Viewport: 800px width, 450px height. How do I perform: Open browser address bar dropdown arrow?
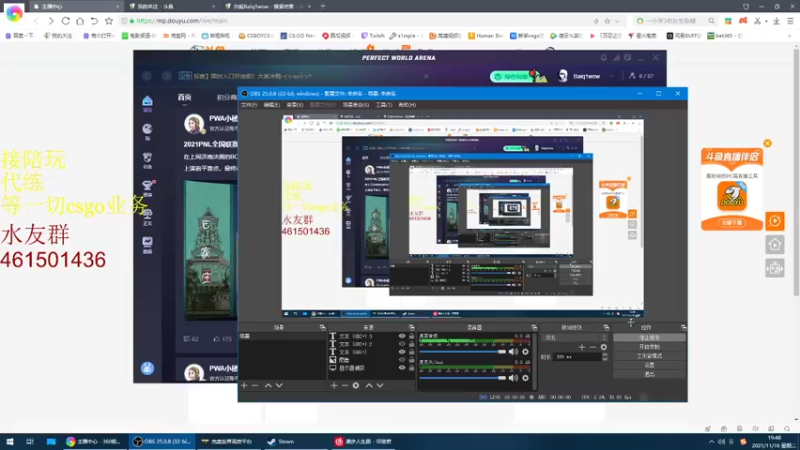617,21
